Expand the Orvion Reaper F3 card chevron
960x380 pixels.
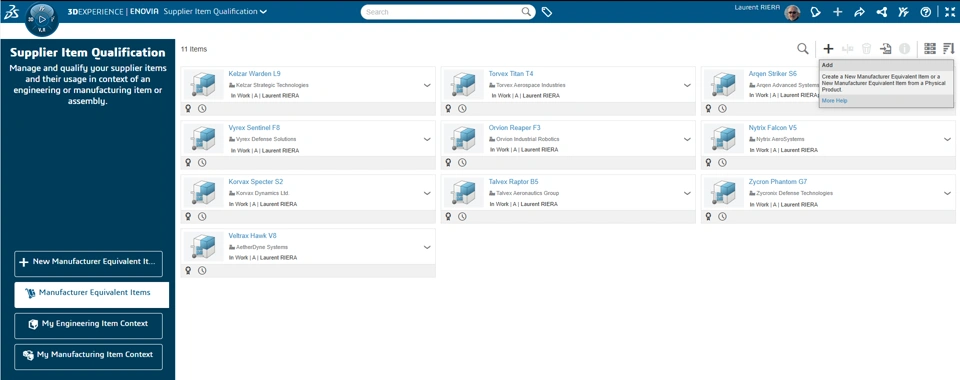(688, 139)
